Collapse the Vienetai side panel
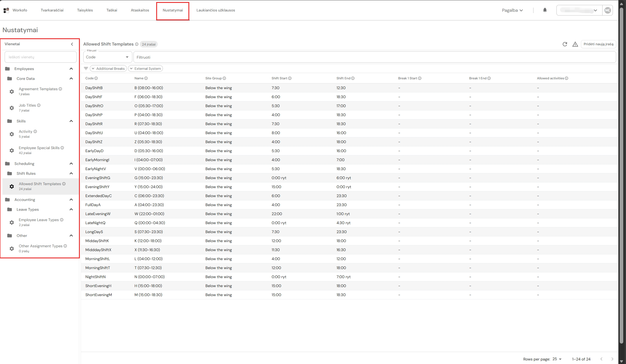The width and height of the screenshot is (626, 364). coord(72,44)
